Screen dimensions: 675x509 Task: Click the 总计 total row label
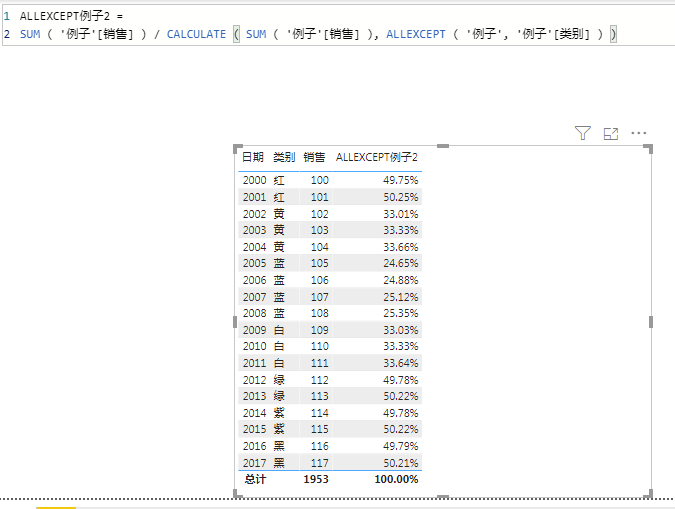(x=255, y=479)
